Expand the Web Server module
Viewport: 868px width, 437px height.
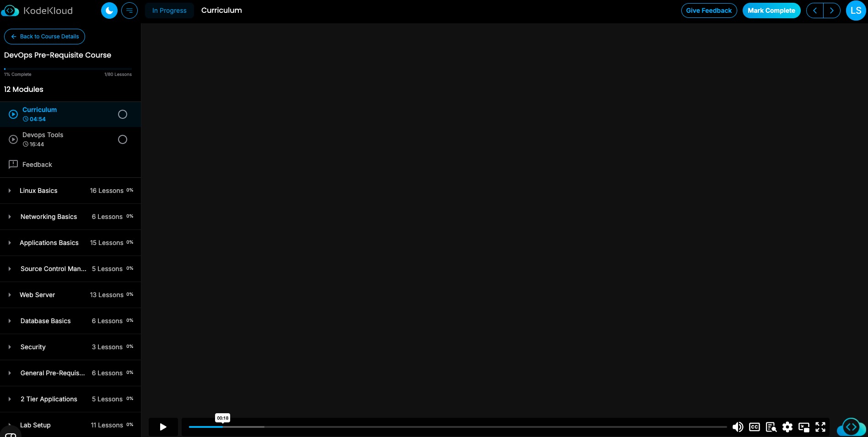pos(70,295)
